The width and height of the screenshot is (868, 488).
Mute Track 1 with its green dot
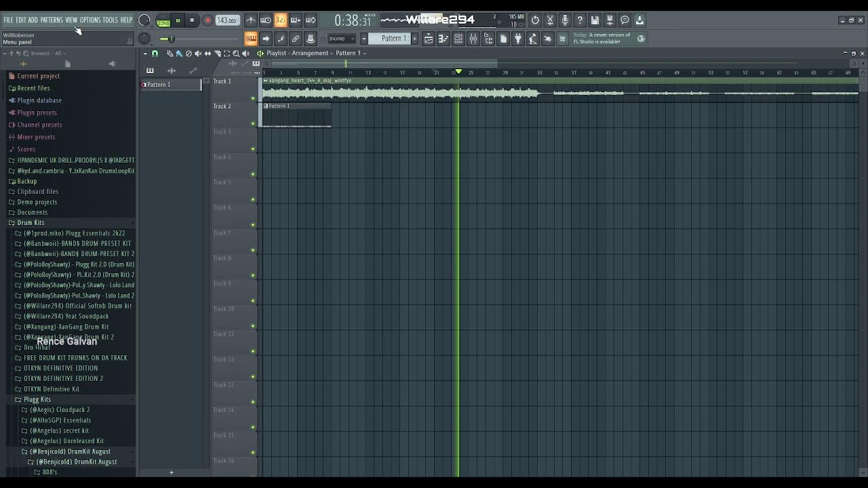point(253,98)
